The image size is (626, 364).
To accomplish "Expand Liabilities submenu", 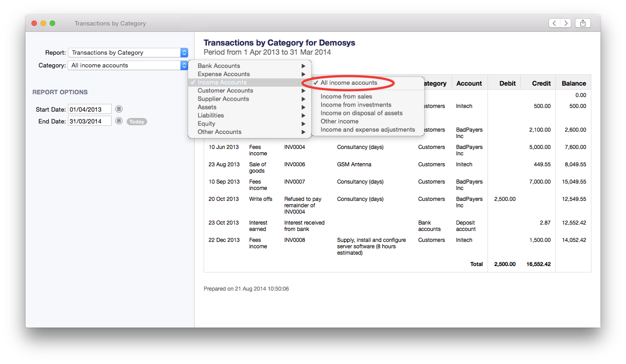I will pyautogui.click(x=250, y=115).
